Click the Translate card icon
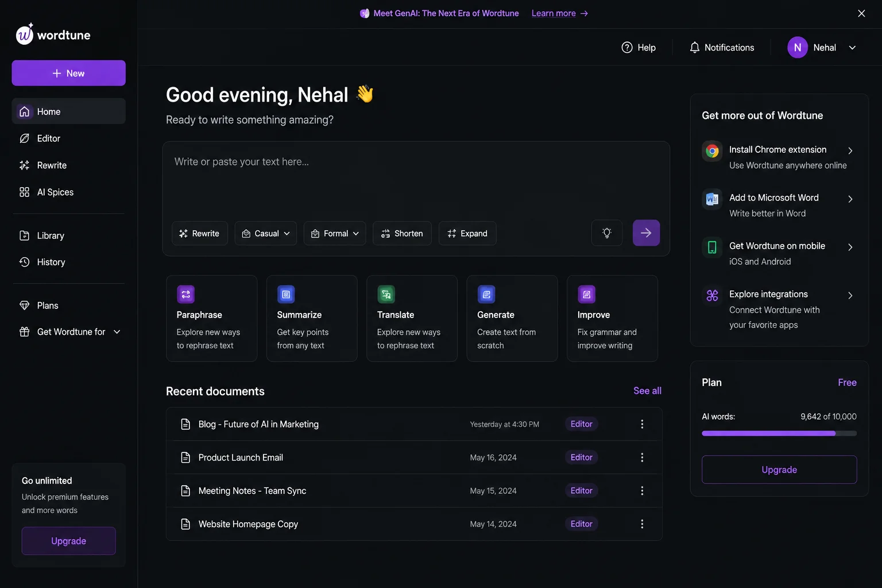This screenshot has width=882, height=588. pyautogui.click(x=386, y=295)
